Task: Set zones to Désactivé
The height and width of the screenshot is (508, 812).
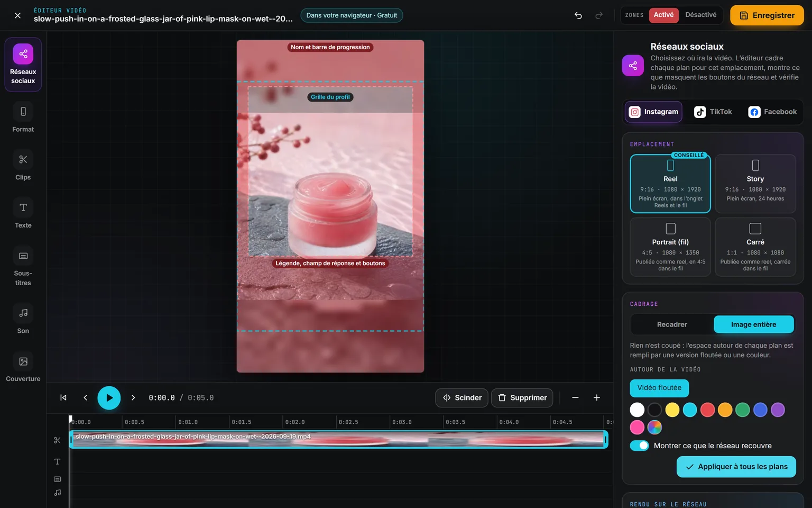Action: tap(701, 15)
